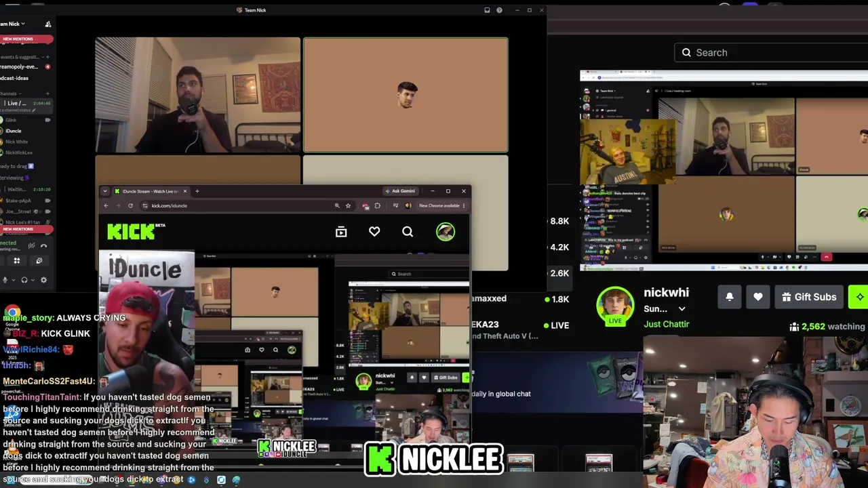Expand the nickwhi stream title chevron
Screen dimensions: 868x488
(682, 309)
